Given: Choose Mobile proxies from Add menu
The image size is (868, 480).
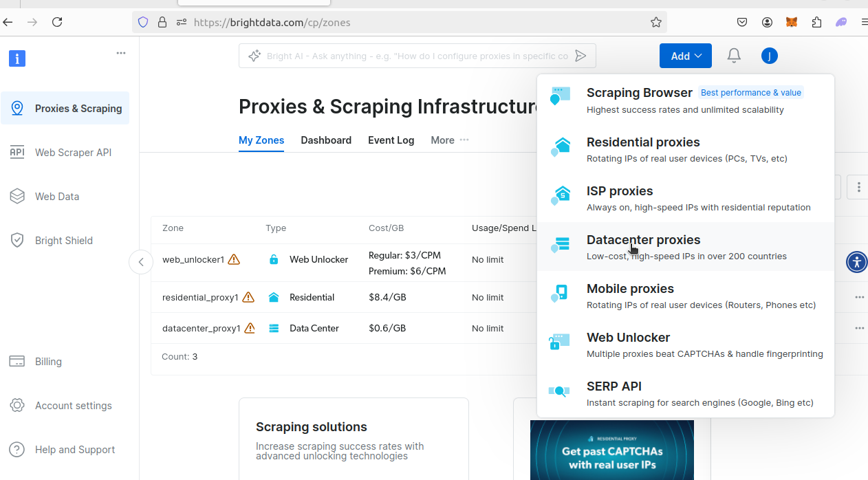Looking at the screenshot, I should tap(686, 296).
